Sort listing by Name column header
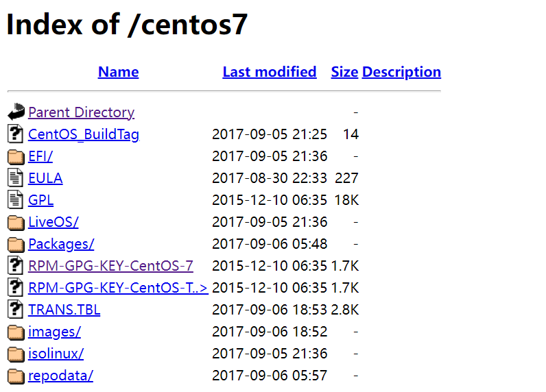 119,72
